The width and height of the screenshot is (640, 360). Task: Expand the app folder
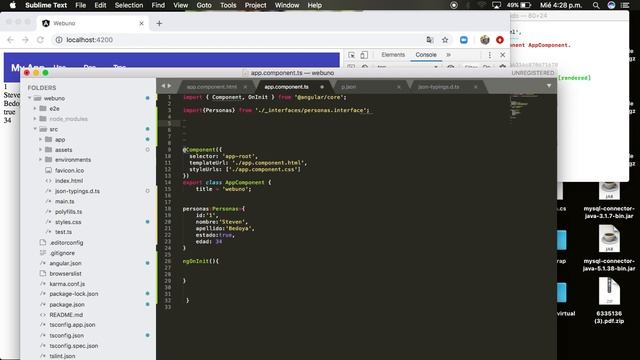(40, 140)
